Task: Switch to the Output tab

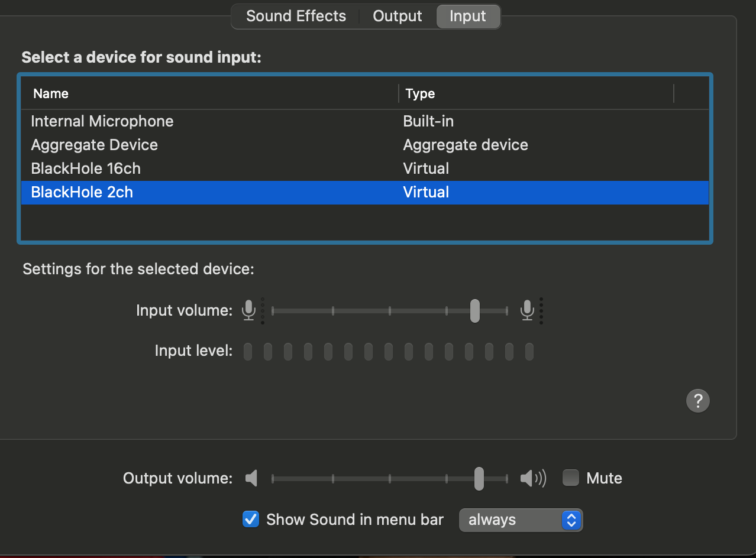Action: click(x=398, y=17)
